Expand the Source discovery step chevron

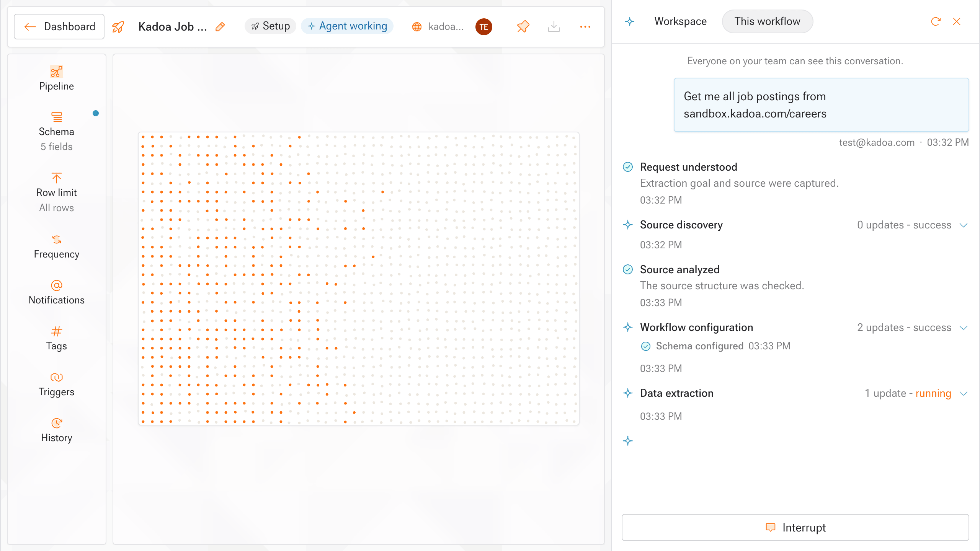tap(964, 225)
